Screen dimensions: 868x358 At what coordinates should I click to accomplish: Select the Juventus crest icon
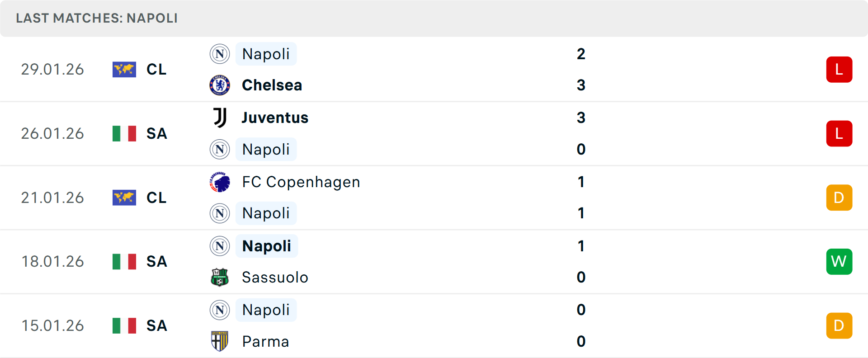tap(220, 117)
